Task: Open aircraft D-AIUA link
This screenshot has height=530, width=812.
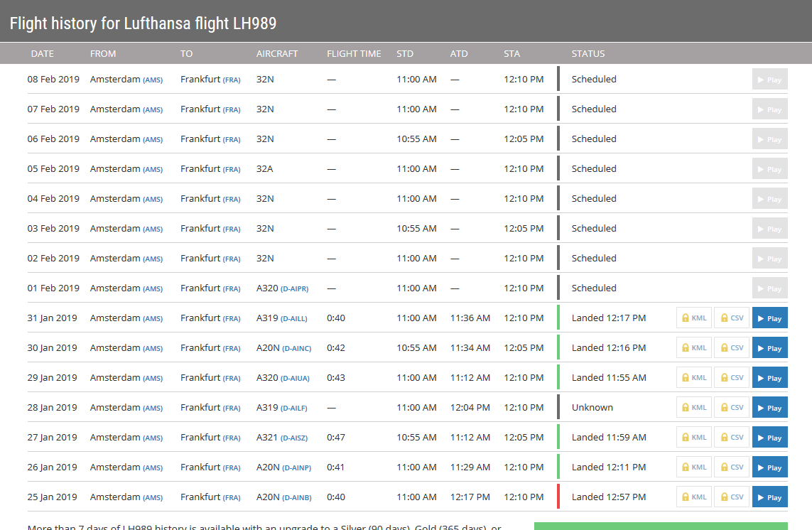Action: point(296,378)
